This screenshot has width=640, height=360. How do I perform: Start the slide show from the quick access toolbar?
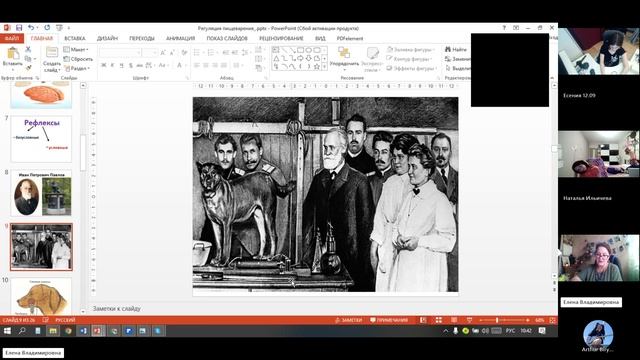[x=59, y=28]
